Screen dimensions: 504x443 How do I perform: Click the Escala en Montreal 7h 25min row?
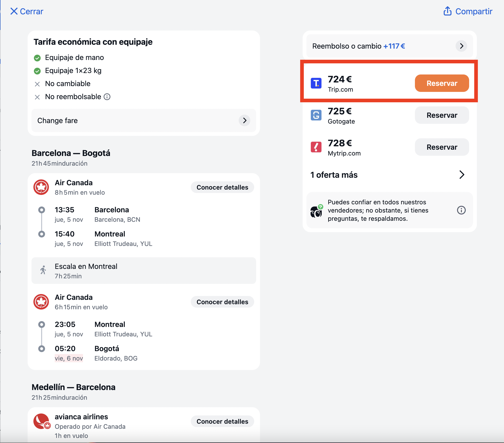[144, 271]
